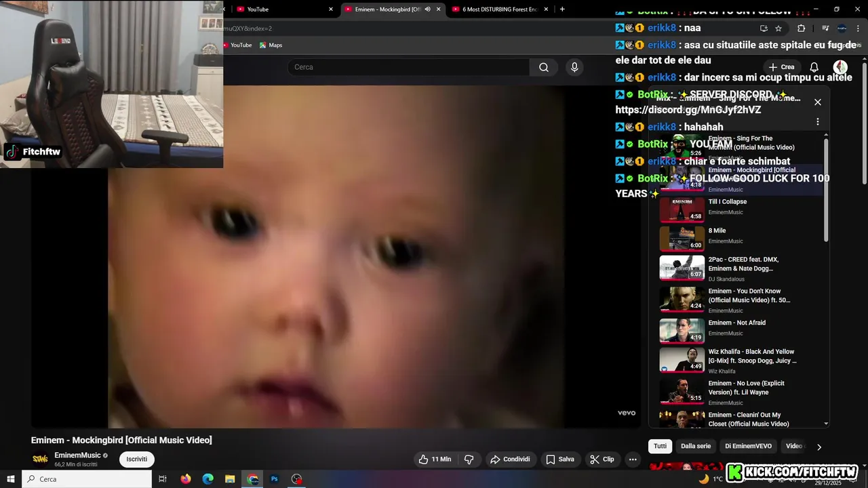Close the 6 Most DISTURBING tab
868x488 pixels.
click(x=546, y=9)
